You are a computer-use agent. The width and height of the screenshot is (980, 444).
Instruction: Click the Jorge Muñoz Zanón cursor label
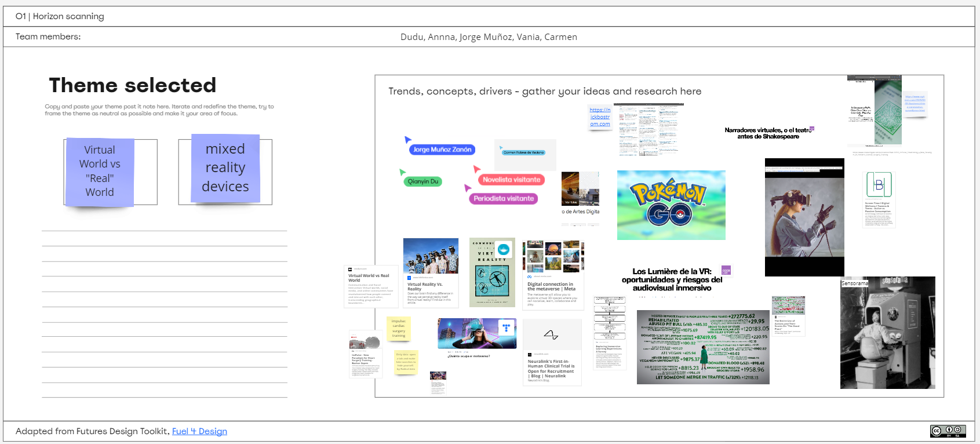tap(442, 150)
